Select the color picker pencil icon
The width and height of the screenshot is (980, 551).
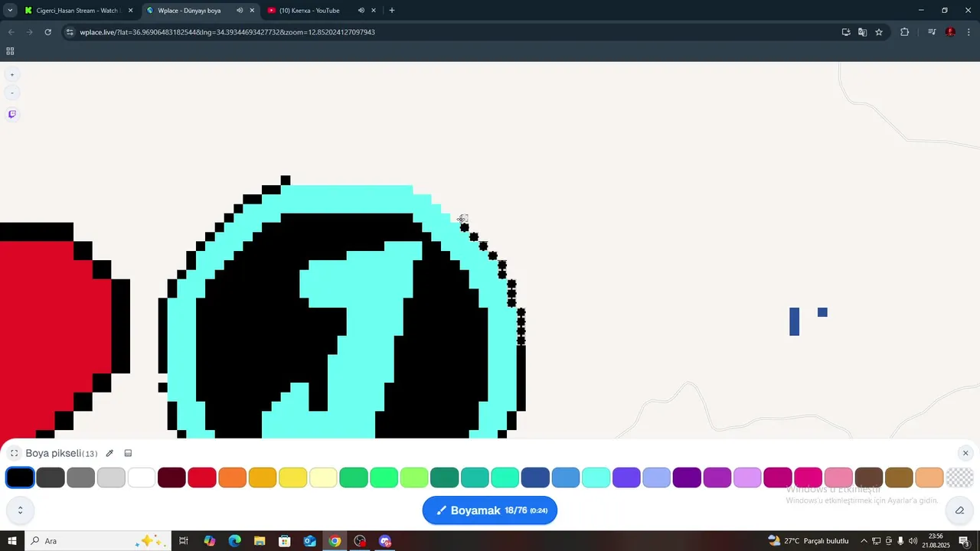pyautogui.click(x=109, y=453)
